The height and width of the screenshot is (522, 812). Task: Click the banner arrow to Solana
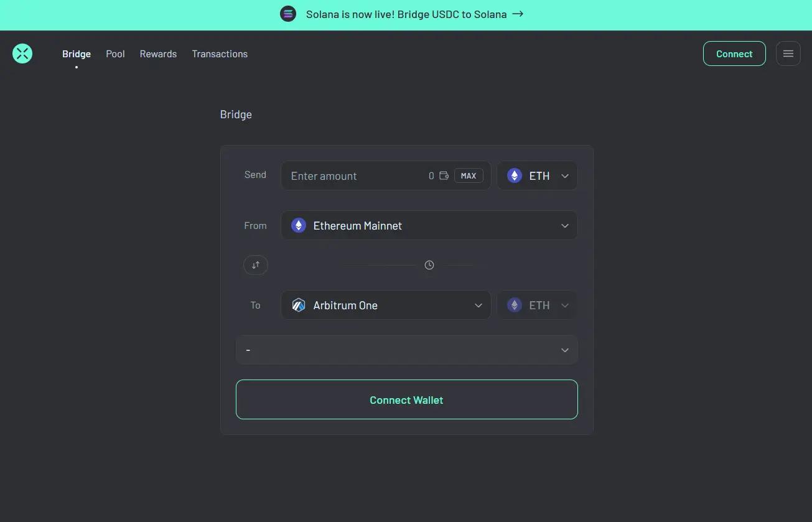pos(518,14)
